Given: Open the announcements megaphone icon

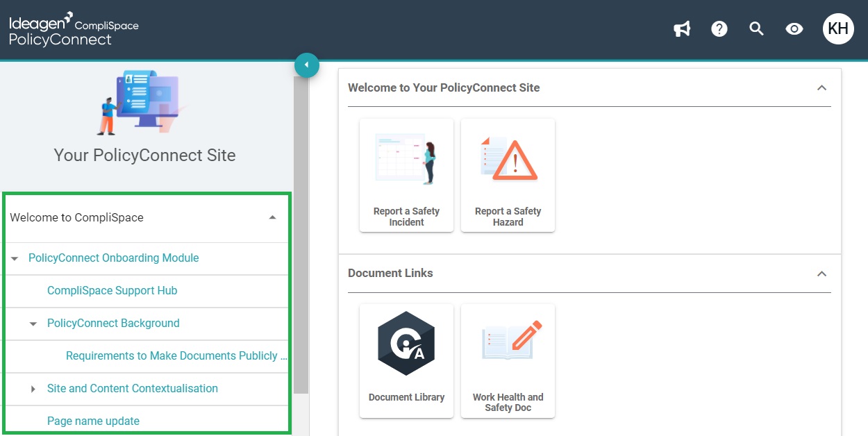Looking at the screenshot, I should 682,28.
